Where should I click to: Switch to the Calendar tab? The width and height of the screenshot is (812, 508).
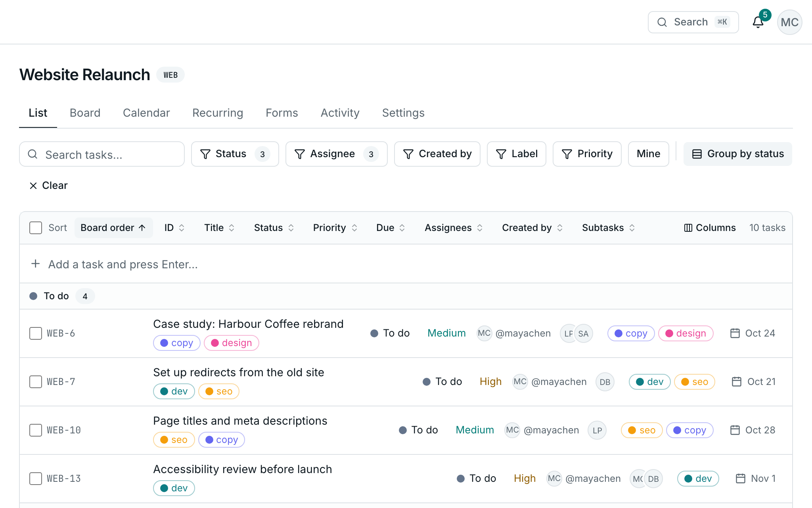coord(146,113)
